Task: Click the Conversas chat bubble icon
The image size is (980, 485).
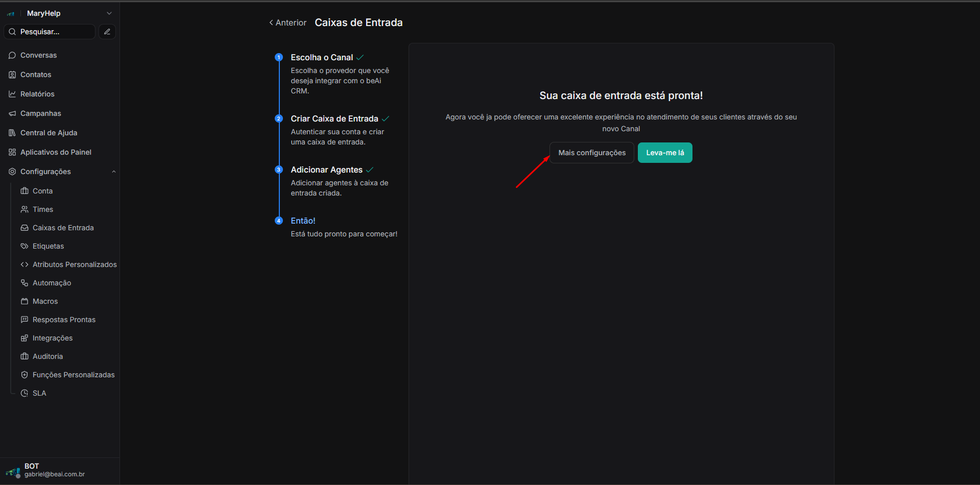Action: 12,55
